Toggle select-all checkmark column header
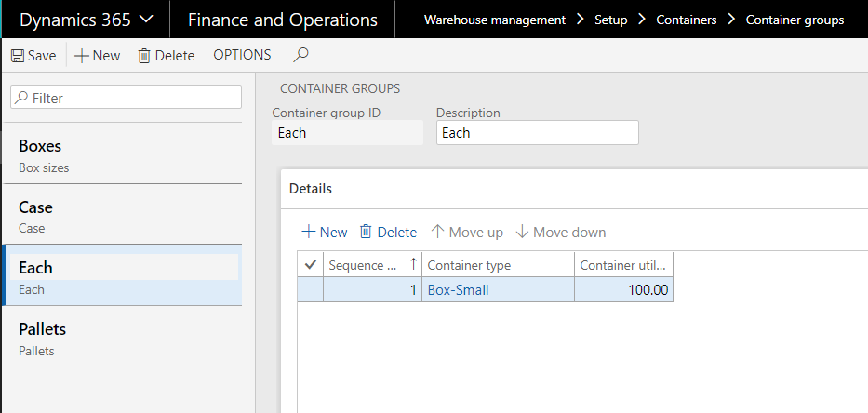Viewport: 868px width, 413px height. coord(311,265)
